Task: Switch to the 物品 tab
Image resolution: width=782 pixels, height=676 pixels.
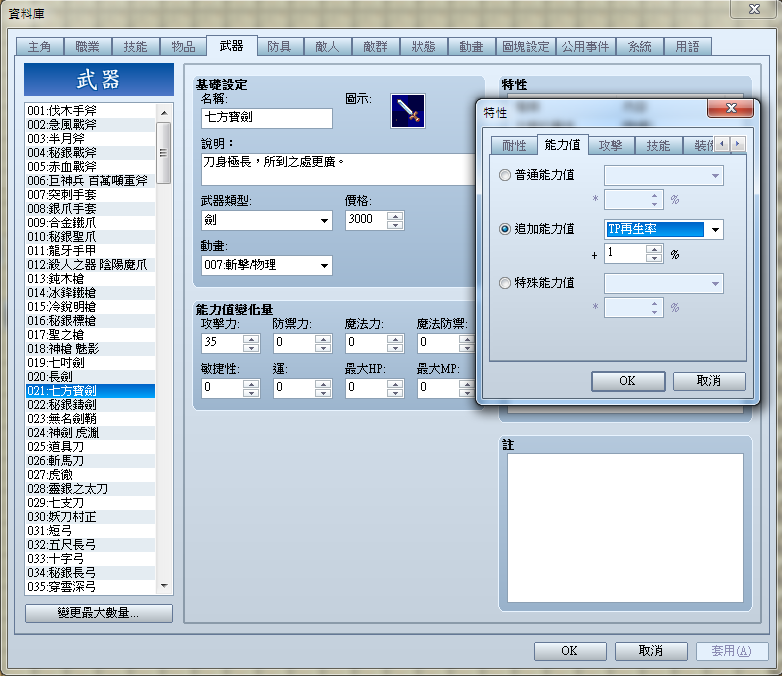Action: point(183,47)
